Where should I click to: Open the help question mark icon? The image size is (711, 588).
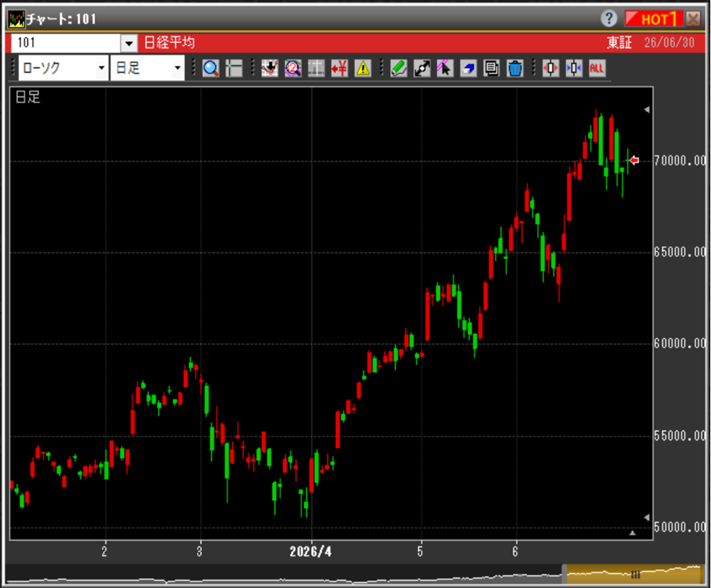(609, 18)
